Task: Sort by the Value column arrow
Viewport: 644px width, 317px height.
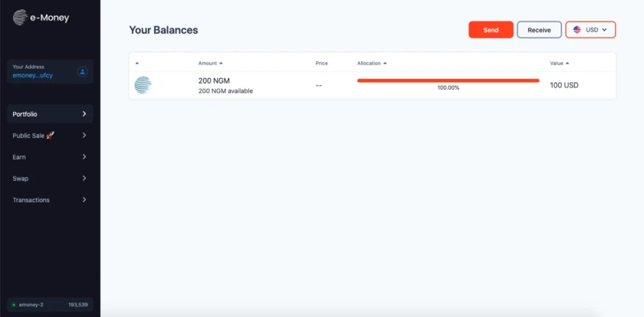Action: 567,63
